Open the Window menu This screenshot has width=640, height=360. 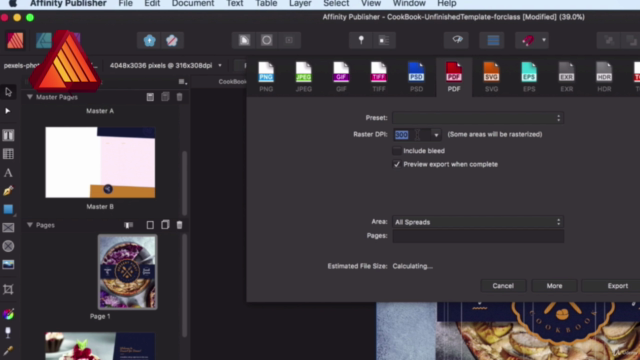[409, 4]
